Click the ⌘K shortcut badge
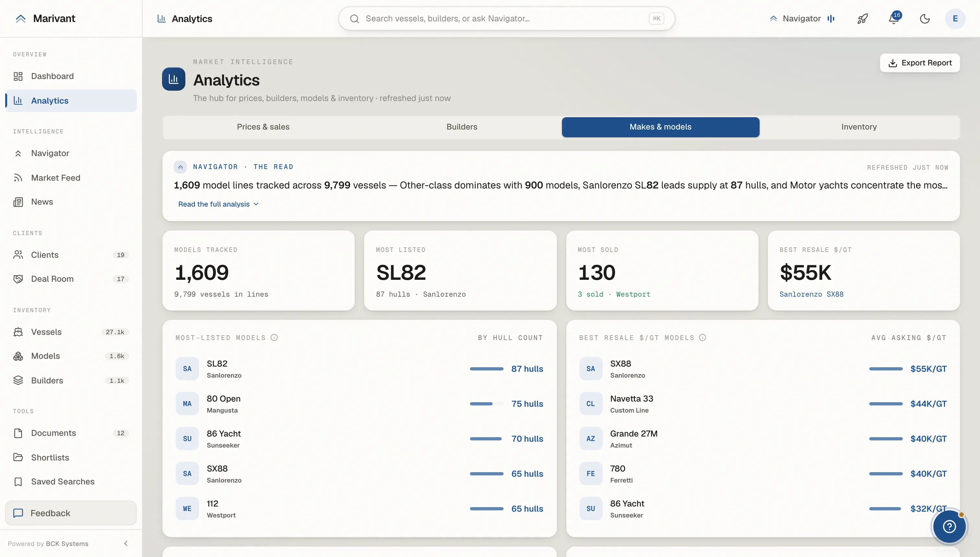The image size is (980, 557). (x=656, y=18)
